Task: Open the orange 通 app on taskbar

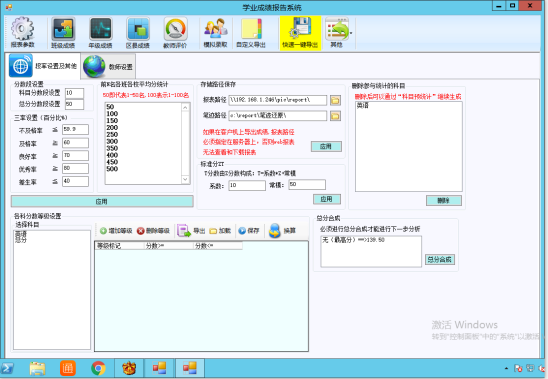Action: [x=68, y=369]
